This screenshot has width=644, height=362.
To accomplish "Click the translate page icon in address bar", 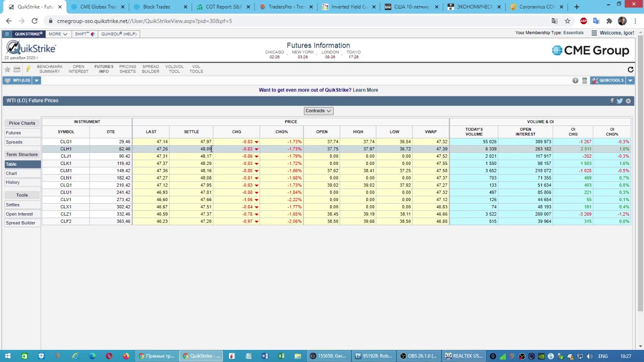I will 554,21.
